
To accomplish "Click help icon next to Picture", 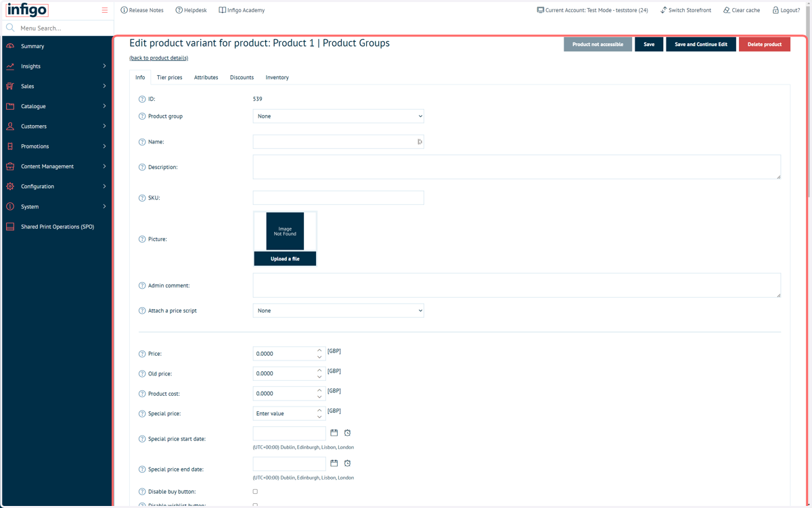I will click(142, 239).
